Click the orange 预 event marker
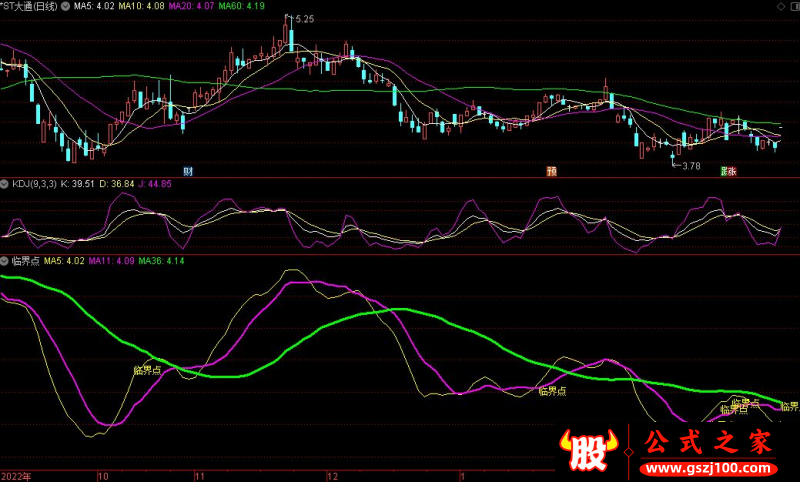This screenshot has height=482, width=800. 551,171
